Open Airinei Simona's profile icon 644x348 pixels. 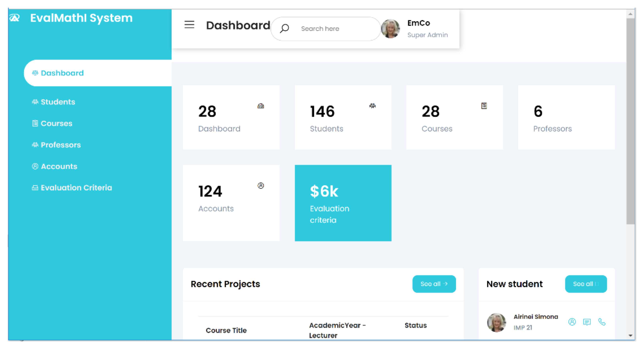point(572,322)
